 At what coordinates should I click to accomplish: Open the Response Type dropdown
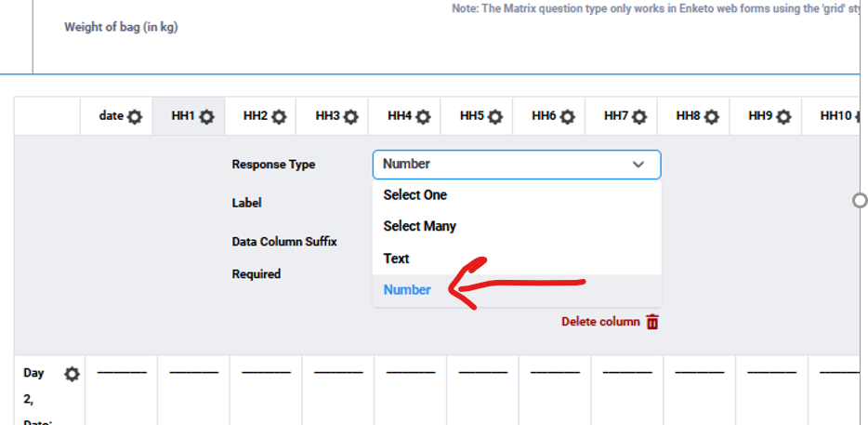(x=516, y=165)
